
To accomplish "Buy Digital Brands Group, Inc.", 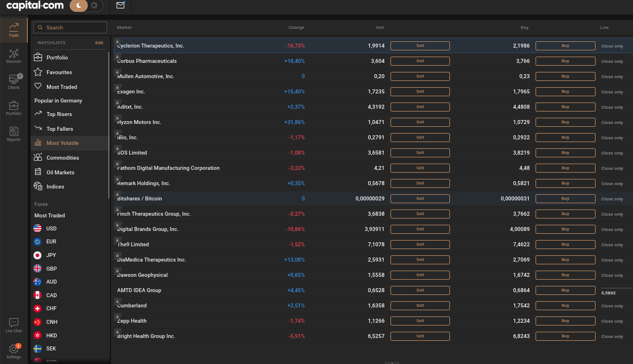I will (x=565, y=229).
